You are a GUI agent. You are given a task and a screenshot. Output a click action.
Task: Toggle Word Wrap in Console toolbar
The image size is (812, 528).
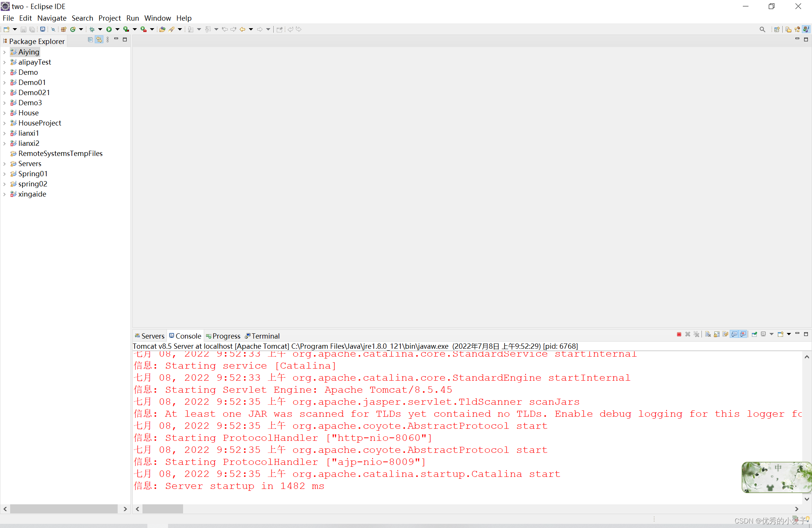point(725,334)
